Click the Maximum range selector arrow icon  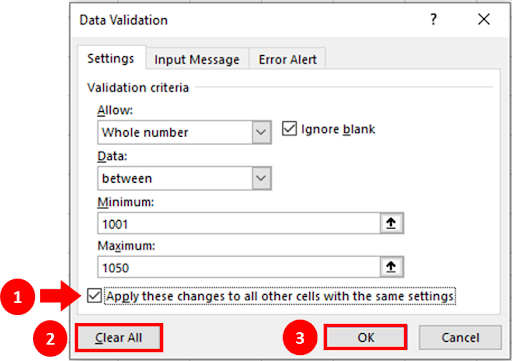[391, 267]
